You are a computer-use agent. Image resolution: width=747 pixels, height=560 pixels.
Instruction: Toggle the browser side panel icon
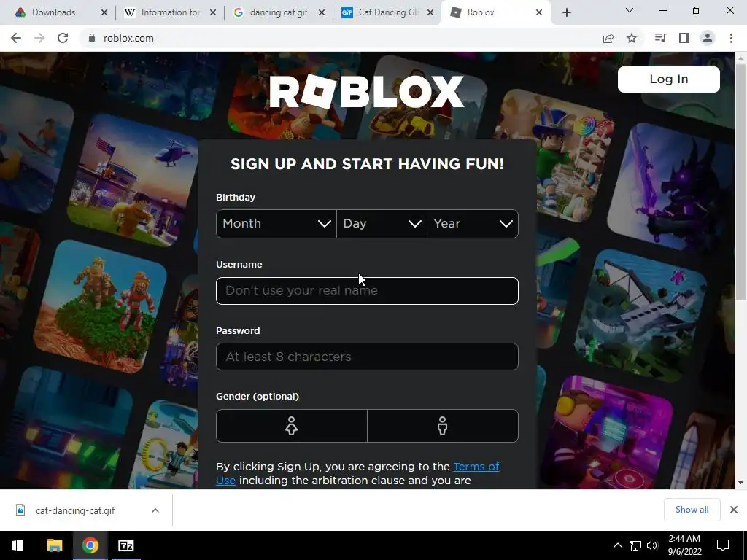pyautogui.click(x=684, y=38)
